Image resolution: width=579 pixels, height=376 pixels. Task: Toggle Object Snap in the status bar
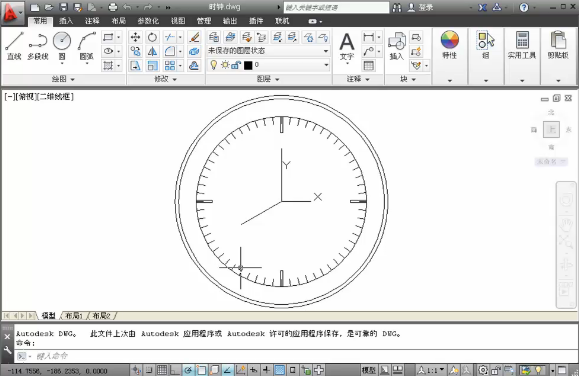tap(201, 370)
